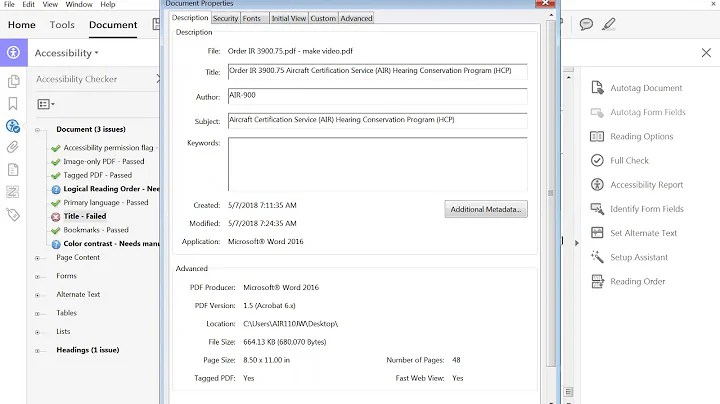Switch to the Advanced tab
Viewport: 720px width, 404px height.
356,18
